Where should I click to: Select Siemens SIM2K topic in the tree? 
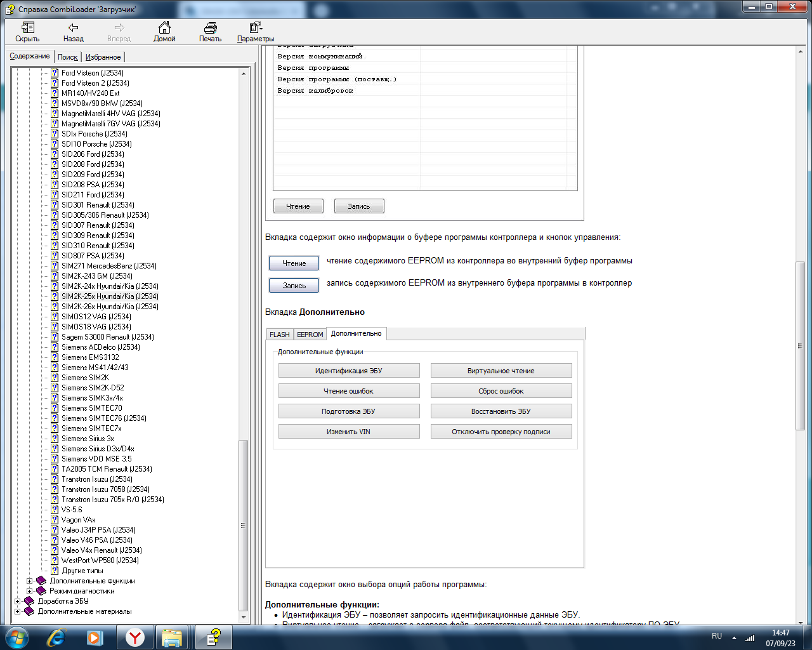coord(85,378)
